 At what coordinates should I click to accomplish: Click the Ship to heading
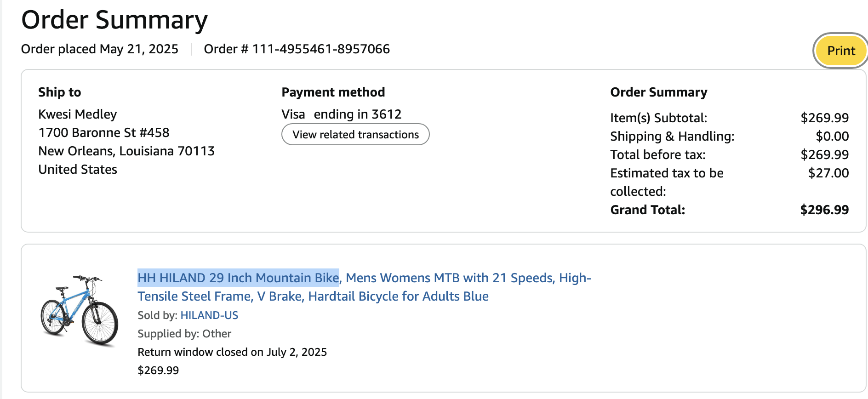point(60,92)
